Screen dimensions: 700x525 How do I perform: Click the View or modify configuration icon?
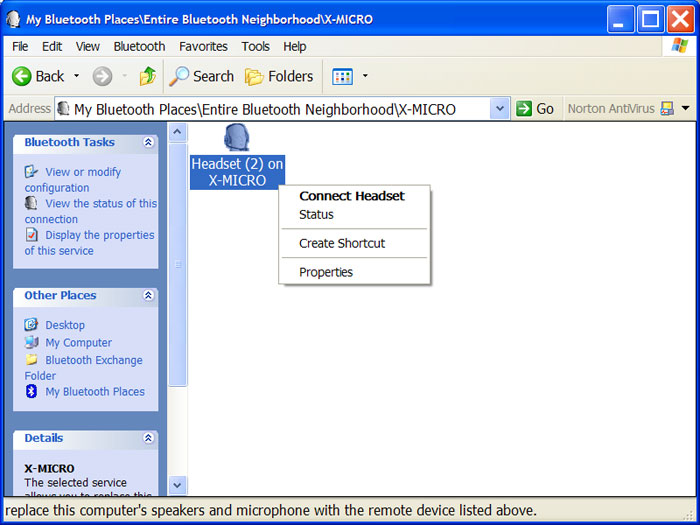(31, 171)
